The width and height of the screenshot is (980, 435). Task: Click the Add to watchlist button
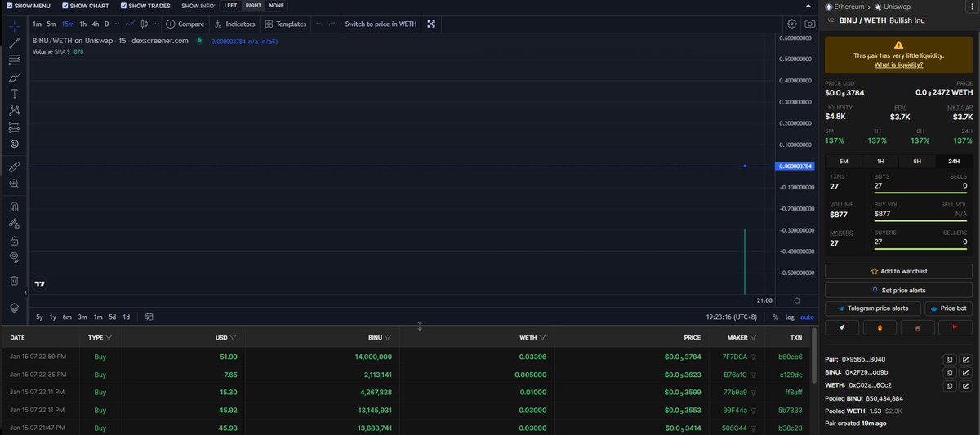[898, 271]
